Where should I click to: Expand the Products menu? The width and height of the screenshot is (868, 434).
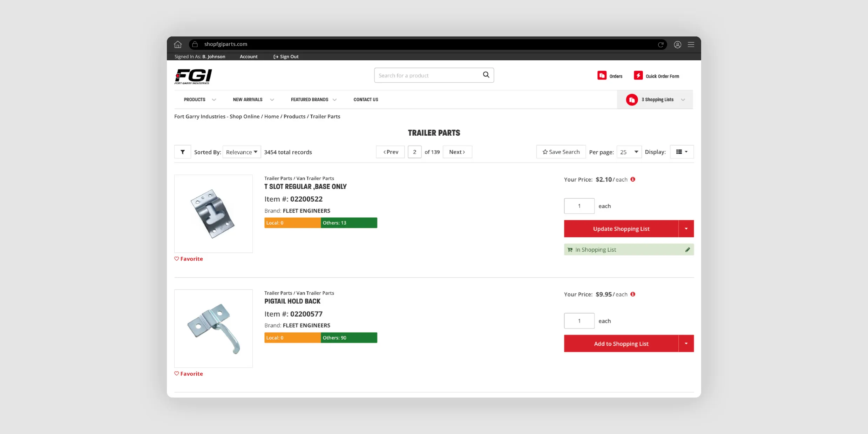(200, 100)
